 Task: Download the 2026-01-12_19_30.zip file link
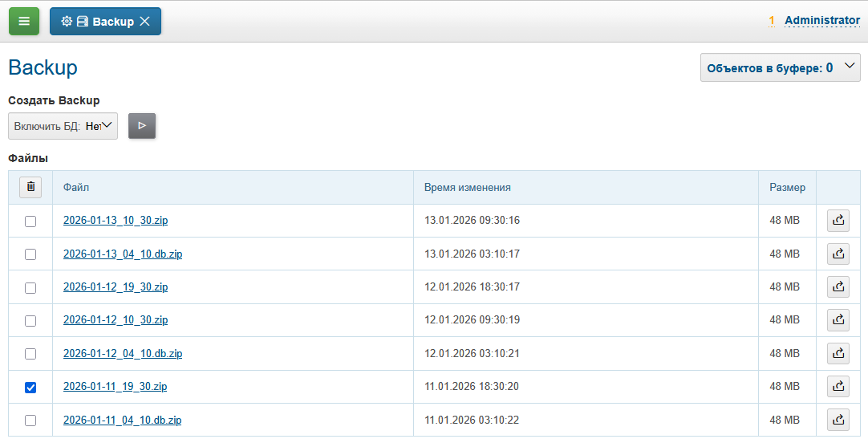pyautogui.click(x=116, y=287)
